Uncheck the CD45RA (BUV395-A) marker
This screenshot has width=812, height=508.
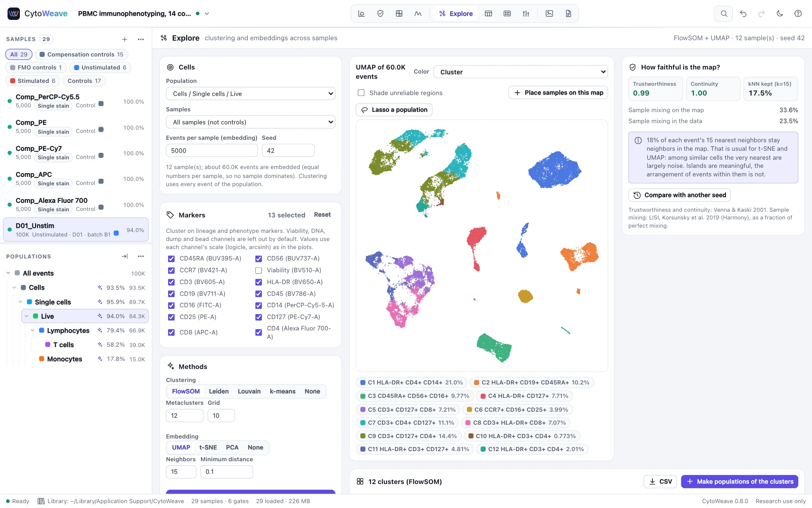(171, 259)
